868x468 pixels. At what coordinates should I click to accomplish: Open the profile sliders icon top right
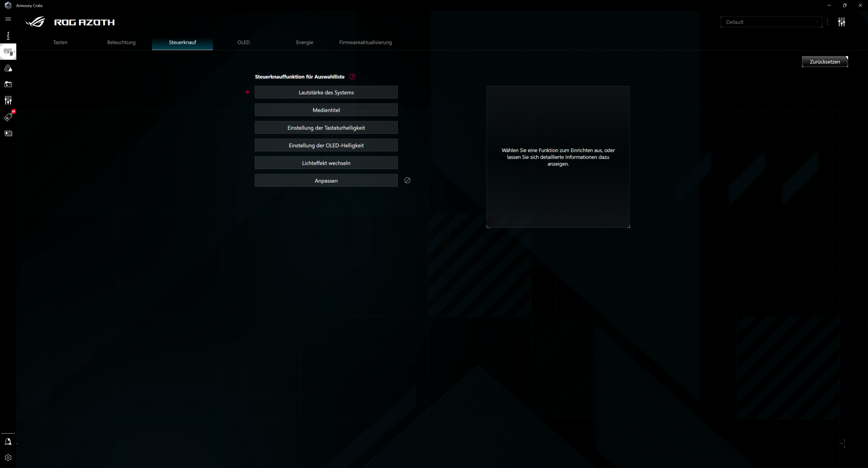tap(841, 22)
